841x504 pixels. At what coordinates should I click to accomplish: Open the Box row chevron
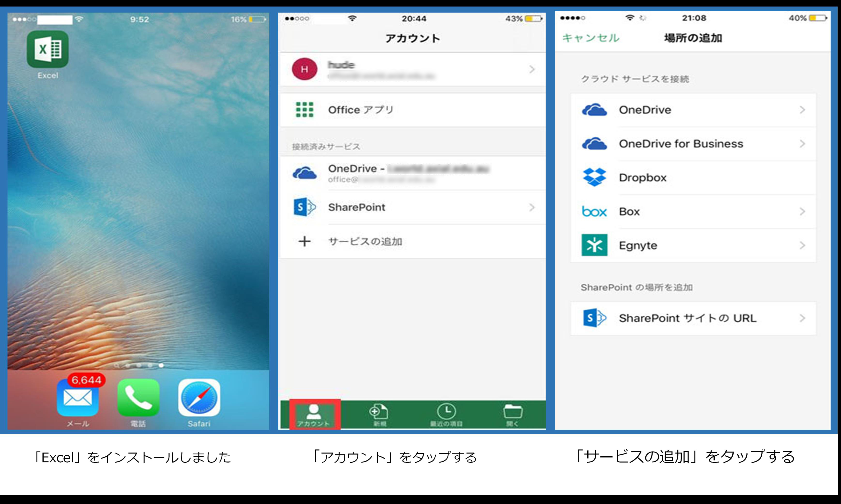pos(802,212)
